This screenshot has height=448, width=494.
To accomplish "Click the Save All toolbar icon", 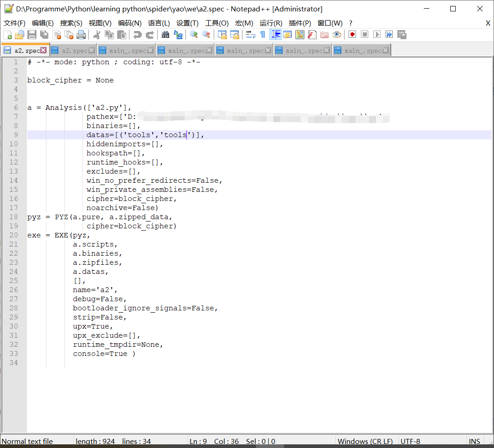I will coord(44,35).
